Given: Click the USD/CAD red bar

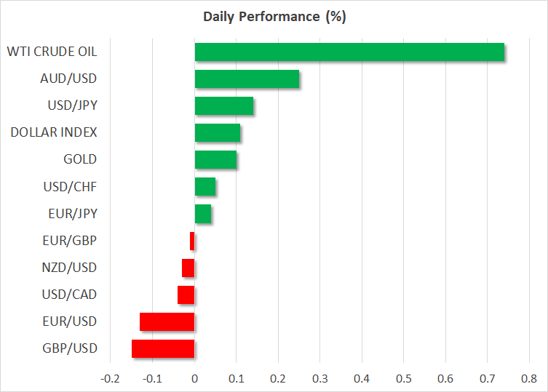Looking at the screenshot, I should tap(186, 295).
